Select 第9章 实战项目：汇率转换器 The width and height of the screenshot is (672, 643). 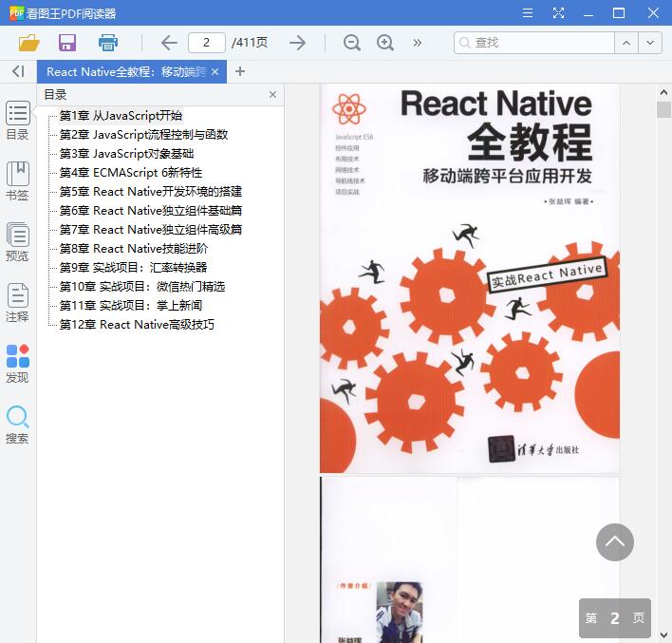(133, 268)
